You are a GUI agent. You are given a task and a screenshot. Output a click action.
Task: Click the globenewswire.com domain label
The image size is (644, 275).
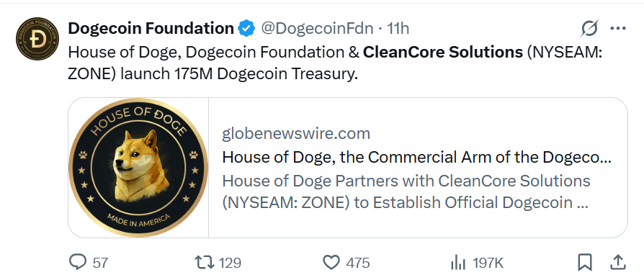296,133
